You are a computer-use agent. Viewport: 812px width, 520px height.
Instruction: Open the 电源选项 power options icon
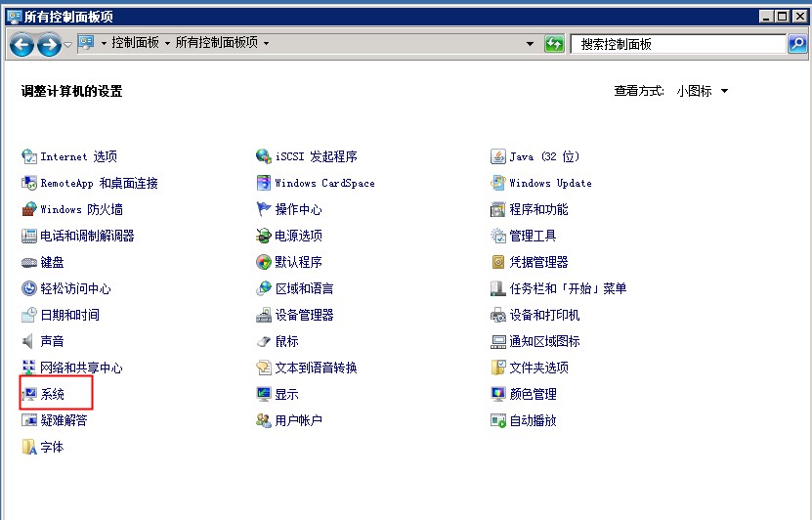(298, 236)
